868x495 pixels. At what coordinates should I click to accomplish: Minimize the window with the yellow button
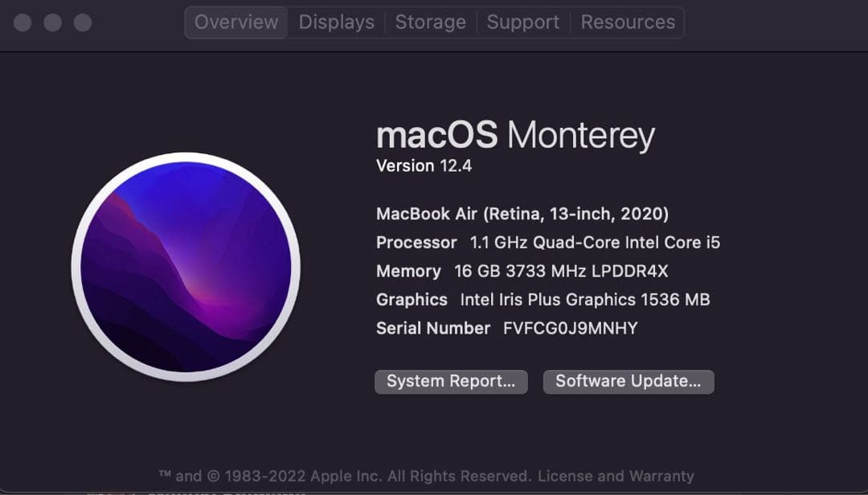click(53, 22)
